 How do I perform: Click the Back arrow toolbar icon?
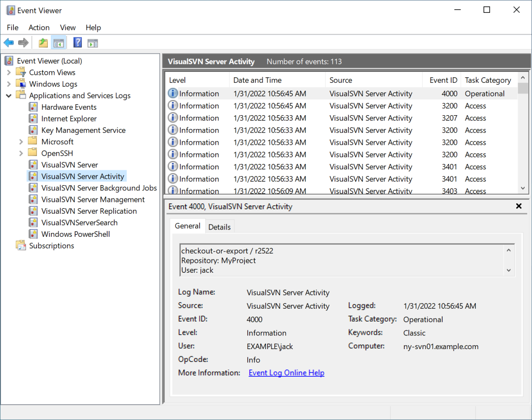9,43
